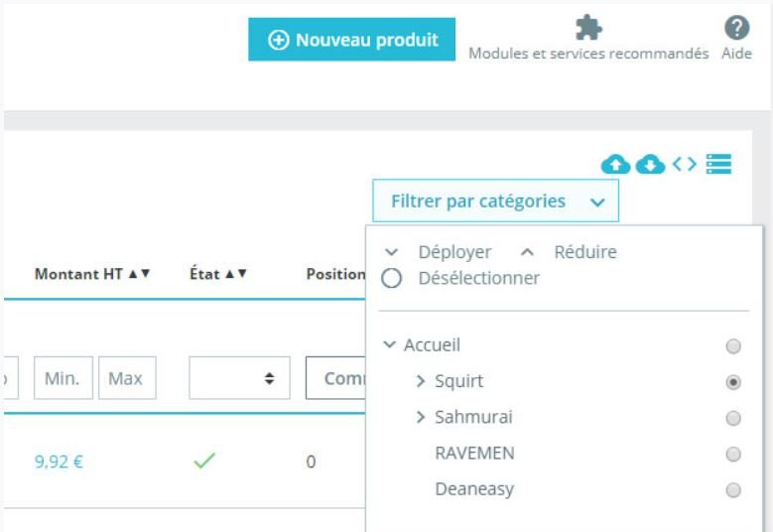Choose the Deaneasy category radio button
Viewport: 773px width, 532px height.
point(733,489)
